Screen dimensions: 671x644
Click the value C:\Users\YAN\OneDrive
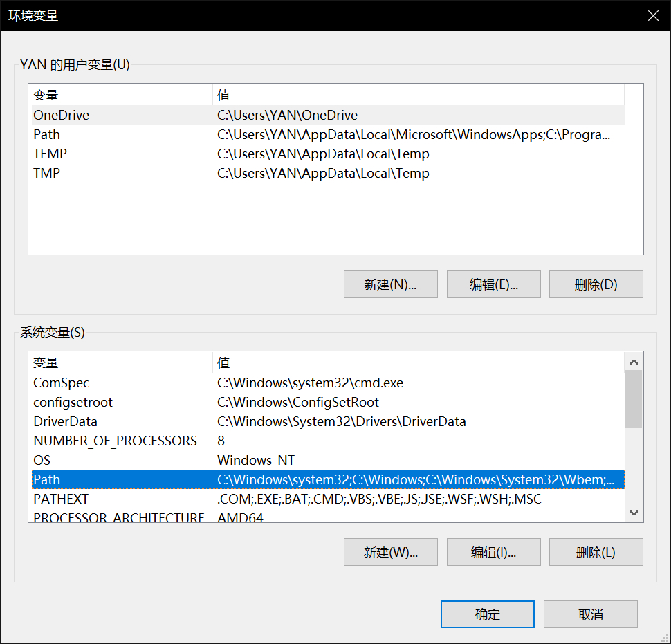click(287, 115)
